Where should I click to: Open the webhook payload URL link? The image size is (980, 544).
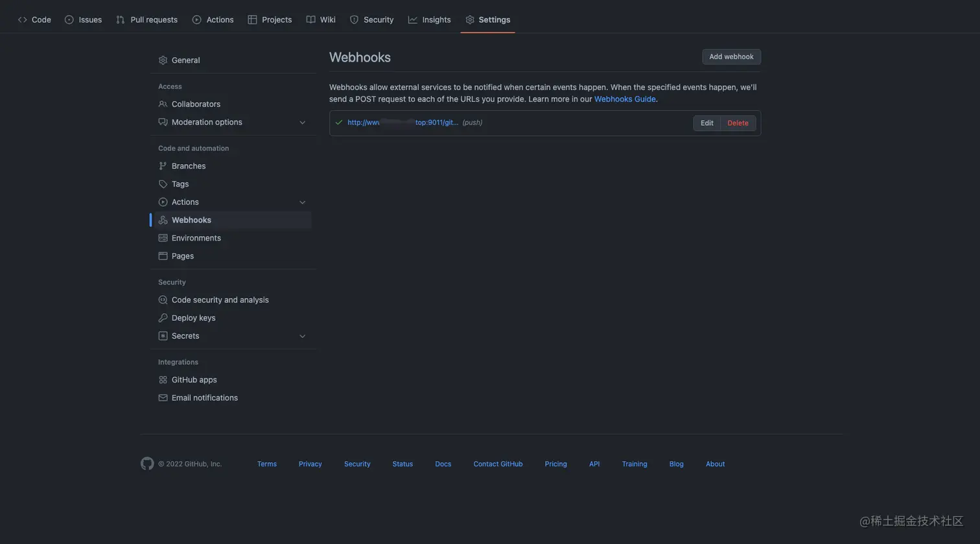(402, 123)
